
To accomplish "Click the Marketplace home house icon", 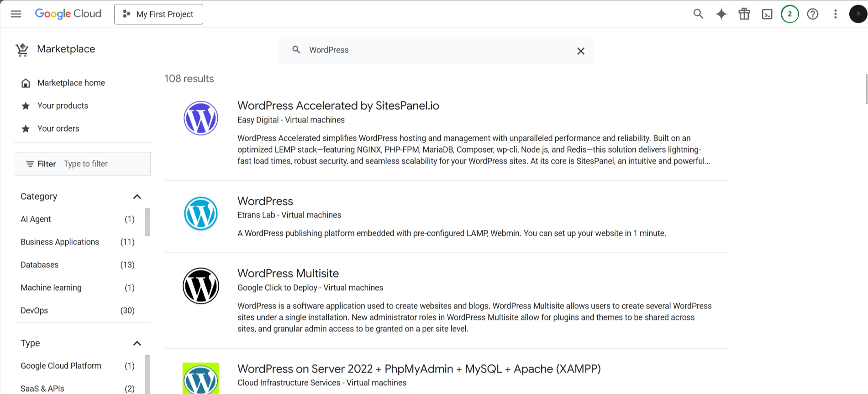I will pos(26,83).
